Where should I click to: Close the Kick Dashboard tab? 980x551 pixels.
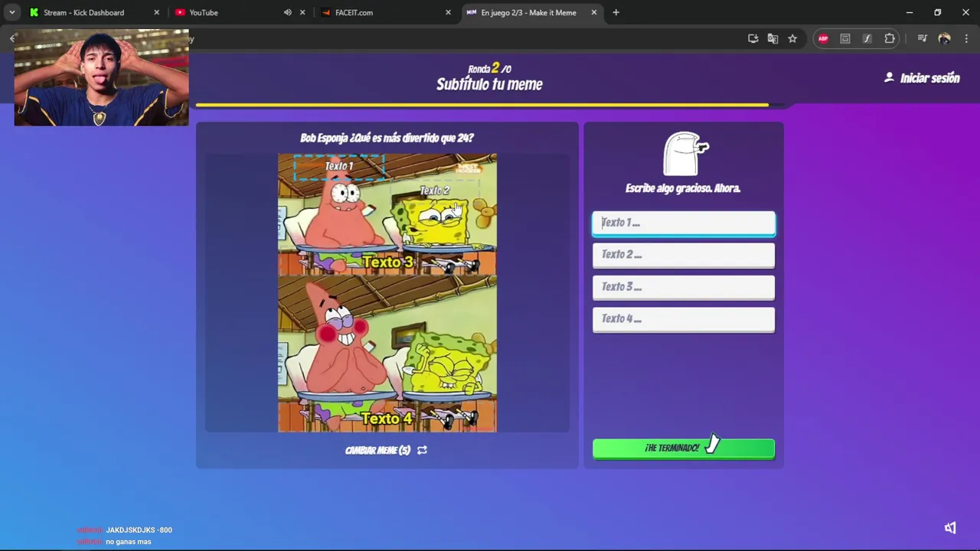click(156, 12)
